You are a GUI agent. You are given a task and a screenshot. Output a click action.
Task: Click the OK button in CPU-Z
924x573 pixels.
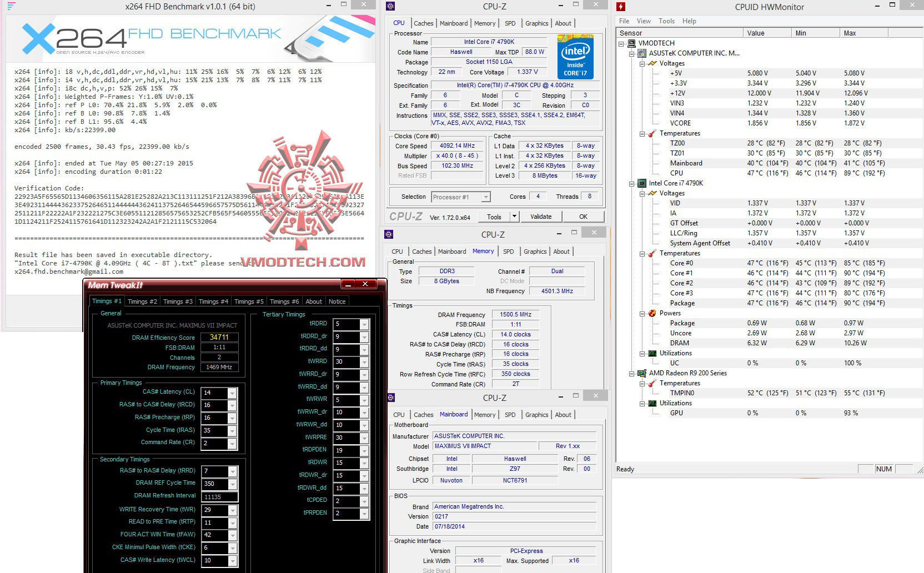pyautogui.click(x=583, y=217)
